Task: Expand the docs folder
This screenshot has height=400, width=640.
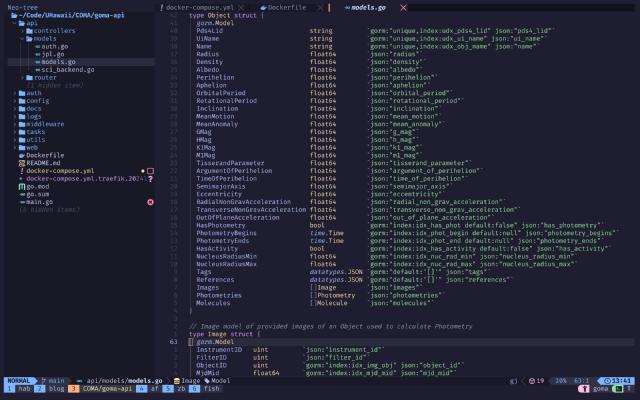Action: [15, 109]
